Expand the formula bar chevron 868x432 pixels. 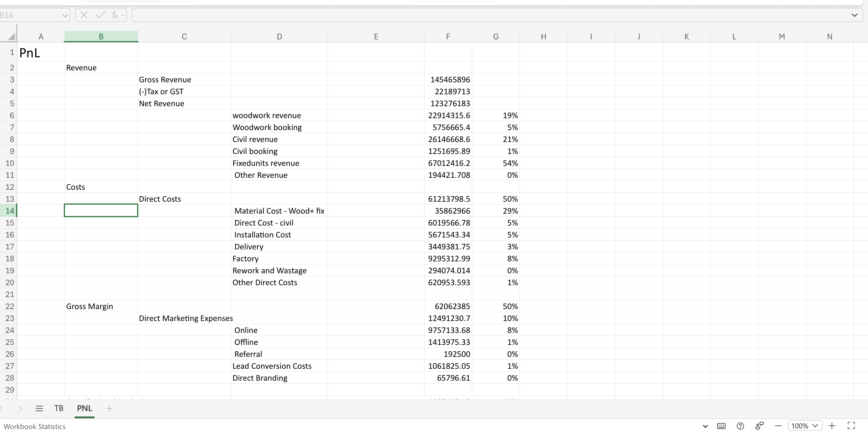854,15
